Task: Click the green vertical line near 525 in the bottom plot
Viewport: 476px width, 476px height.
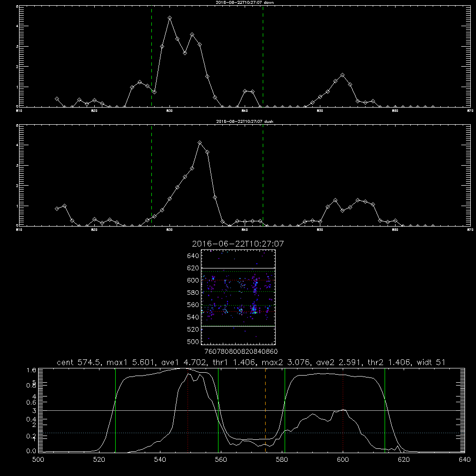Action: 115,410
